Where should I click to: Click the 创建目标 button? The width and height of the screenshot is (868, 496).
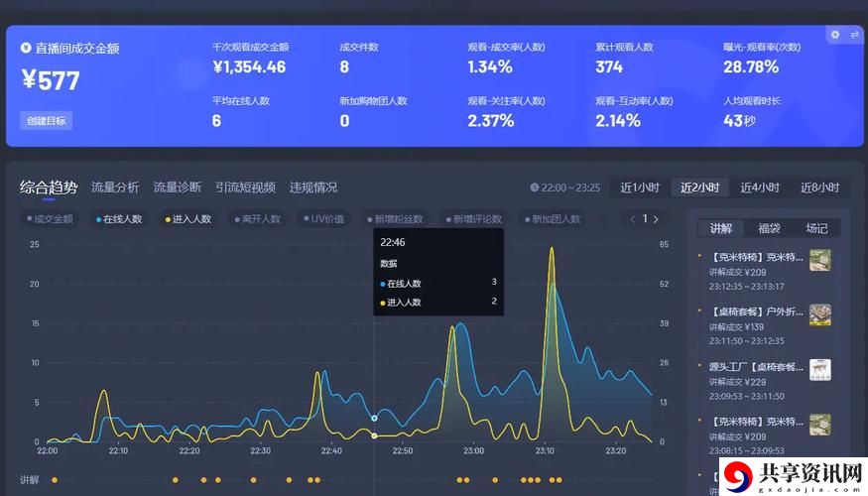click(46, 121)
